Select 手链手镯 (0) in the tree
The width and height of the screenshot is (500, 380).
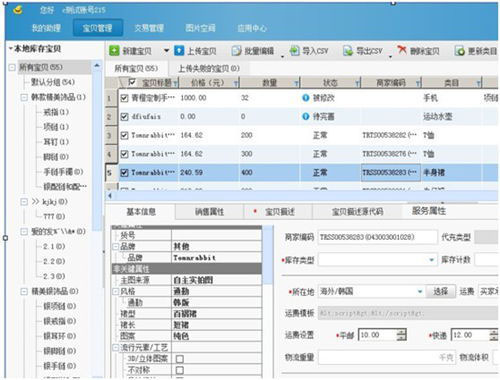tap(63, 172)
